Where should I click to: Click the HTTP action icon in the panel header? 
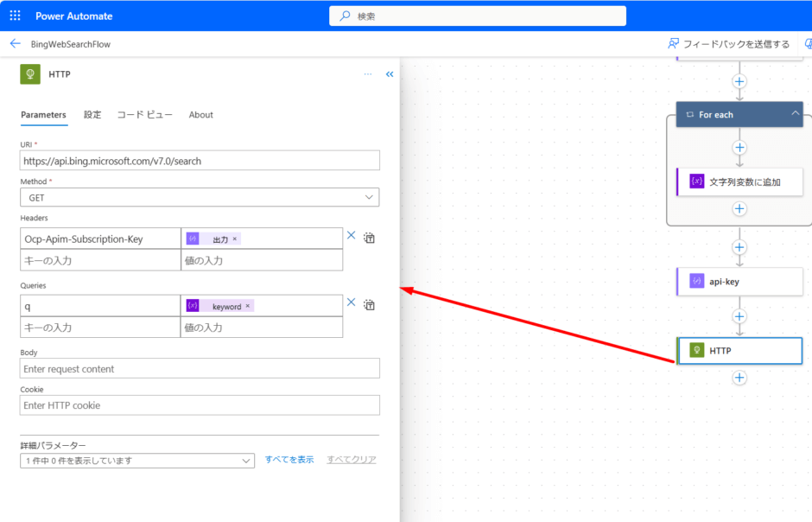[31, 73]
